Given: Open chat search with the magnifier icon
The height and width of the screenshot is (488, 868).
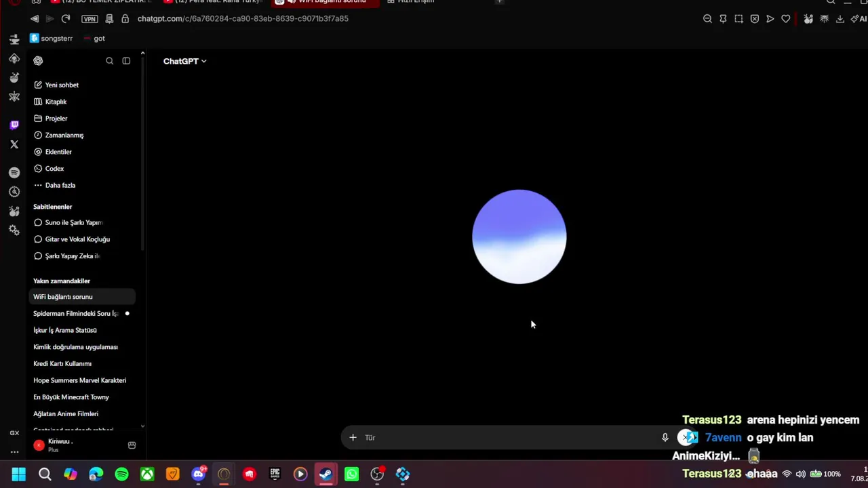Looking at the screenshot, I should coord(109,61).
